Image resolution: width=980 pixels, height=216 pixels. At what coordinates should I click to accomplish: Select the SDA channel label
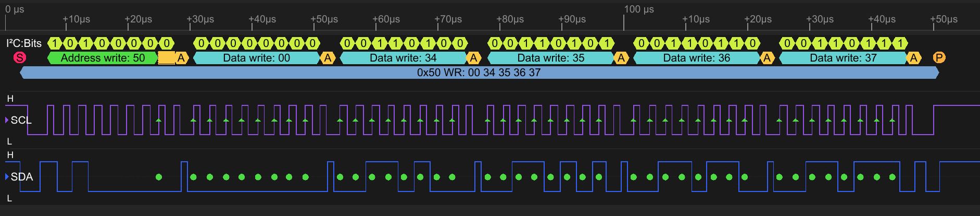(22, 177)
